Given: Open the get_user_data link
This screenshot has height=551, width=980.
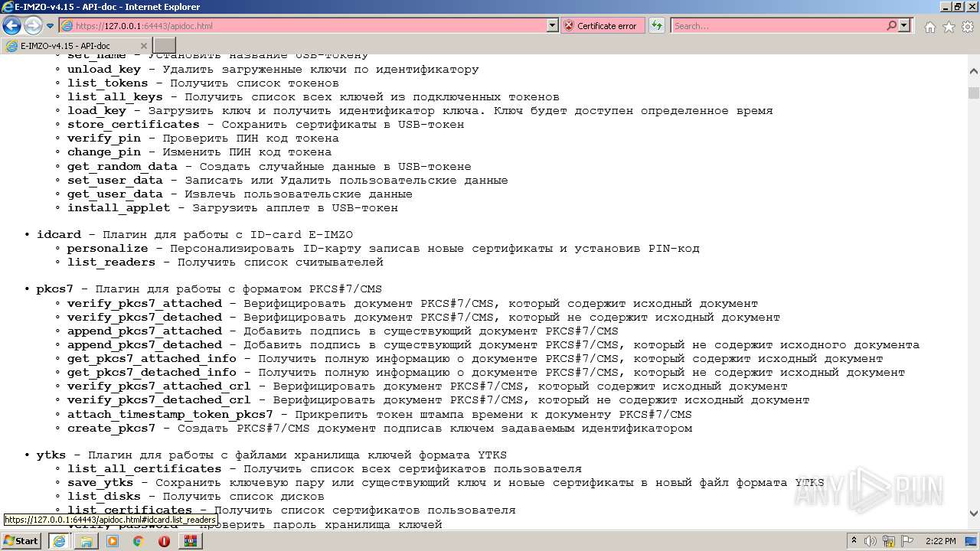Looking at the screenshot, I should coord(115,194).
